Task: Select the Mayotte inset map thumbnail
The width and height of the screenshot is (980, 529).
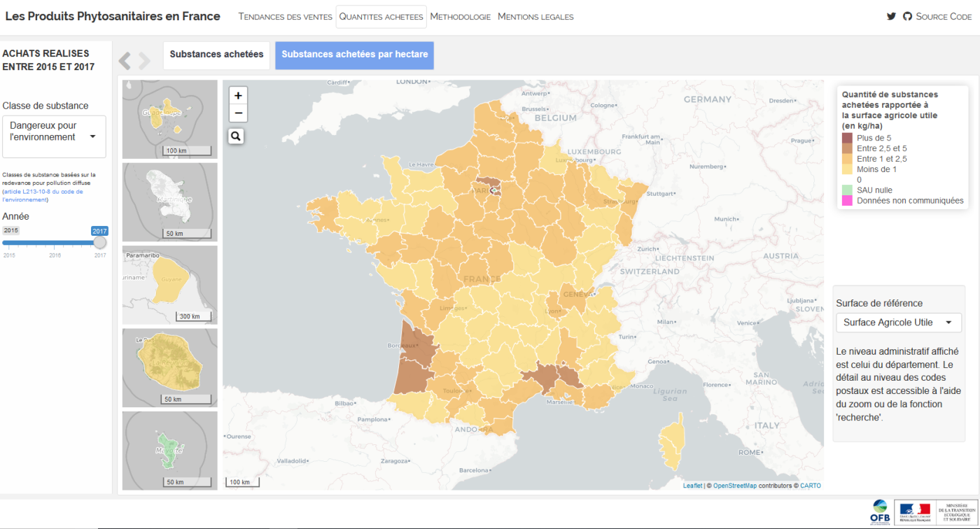Action: [x=169, y=451]
